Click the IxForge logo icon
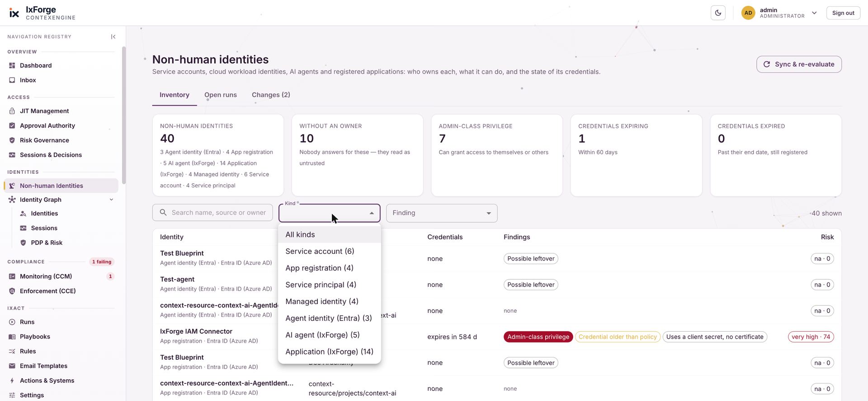Viewport: 868px width, 401px height. coord(14,13)
